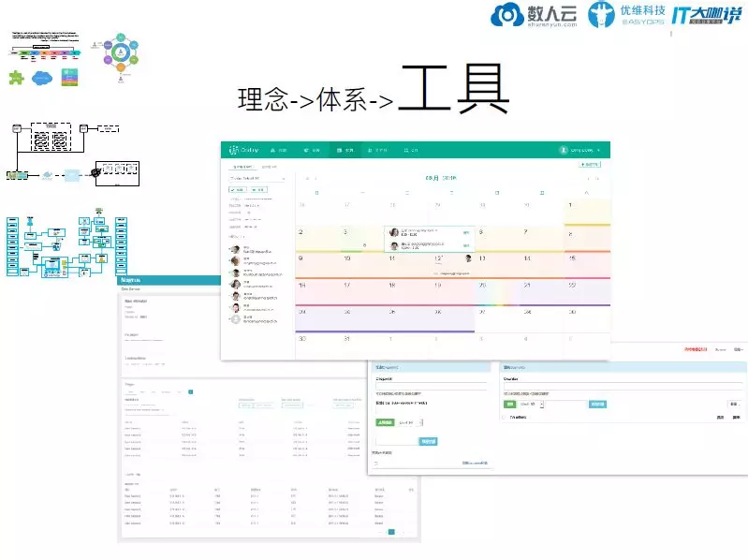Click the right panel's blue button
Screen dimensions: 748x560
click(597, 404)
